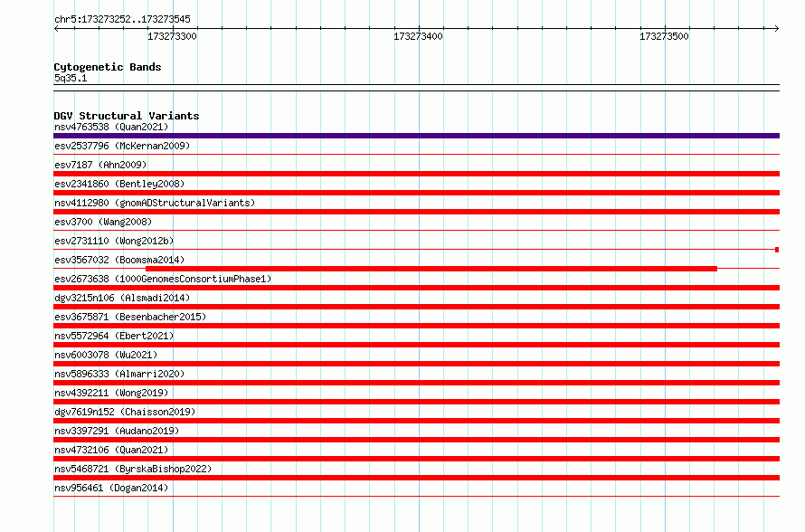Open the esv2731110 (Wong2012b) variant
Image resolution: width=805 pixels, height=532 pixels.
(114, 241)
